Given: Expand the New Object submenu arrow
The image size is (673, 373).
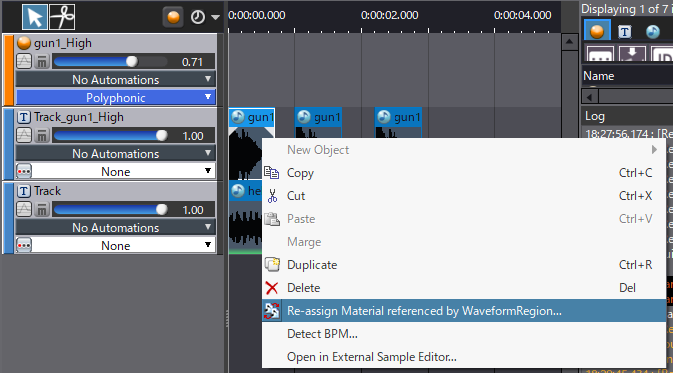Looking at the screenshot, I should (654, 150).
